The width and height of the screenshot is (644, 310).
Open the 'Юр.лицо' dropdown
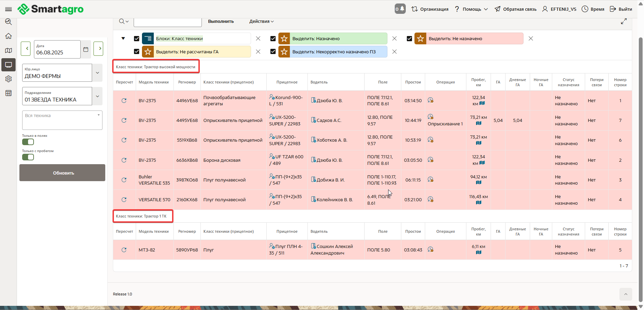click(97, 73)
